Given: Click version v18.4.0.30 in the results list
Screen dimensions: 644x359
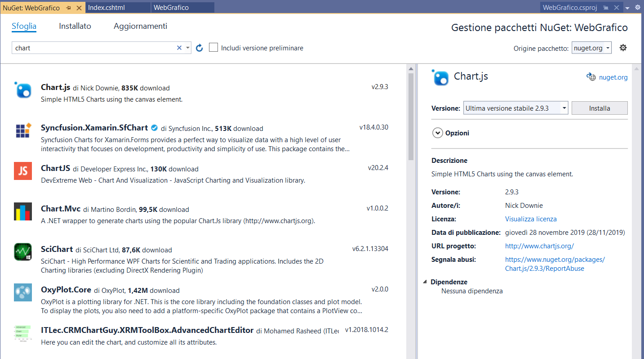Looking at the screenshot, I should click(x=374, y=127).
